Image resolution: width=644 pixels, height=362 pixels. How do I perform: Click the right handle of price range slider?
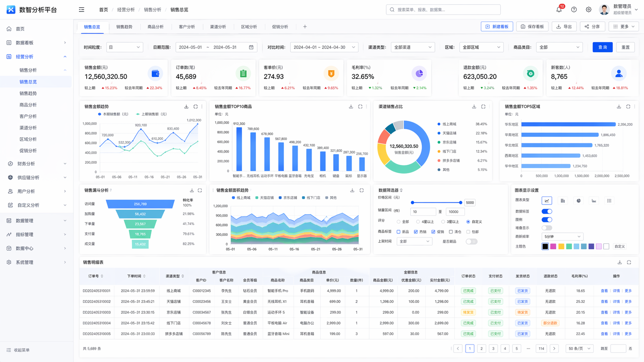[460, 203]
